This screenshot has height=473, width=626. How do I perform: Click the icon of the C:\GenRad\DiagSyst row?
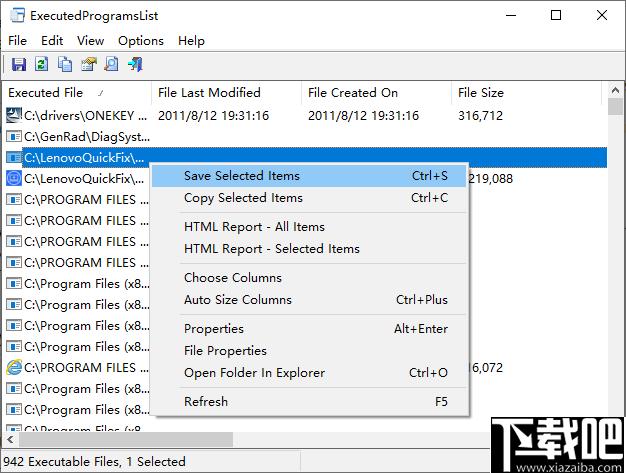14,137
